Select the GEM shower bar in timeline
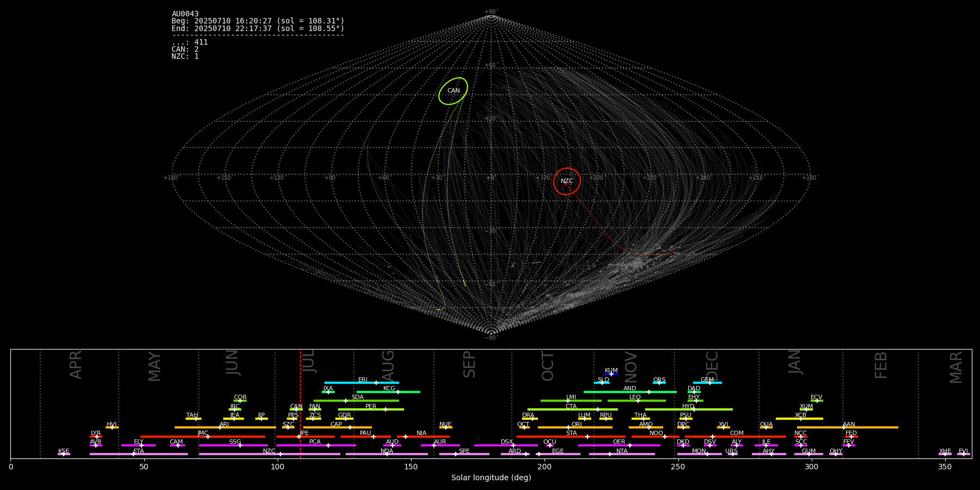Screen dimensions: 980x490 pos(707,383)
